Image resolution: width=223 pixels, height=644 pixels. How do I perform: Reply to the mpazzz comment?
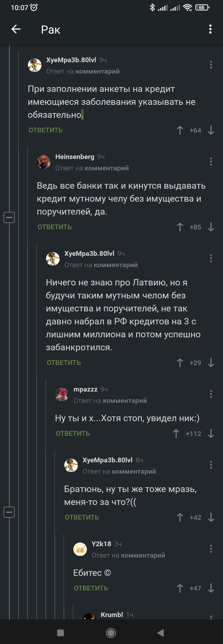pyautogui.click(x=73, y=434)
